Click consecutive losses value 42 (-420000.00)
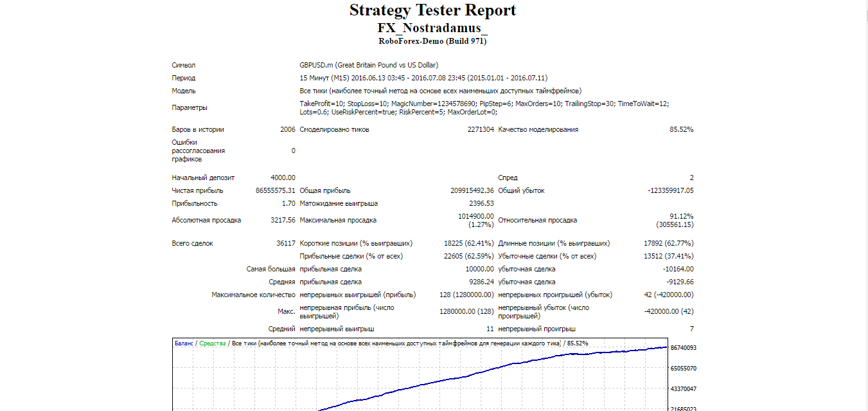The width and height of the screenshot is (868, 411). coord(668,295)
